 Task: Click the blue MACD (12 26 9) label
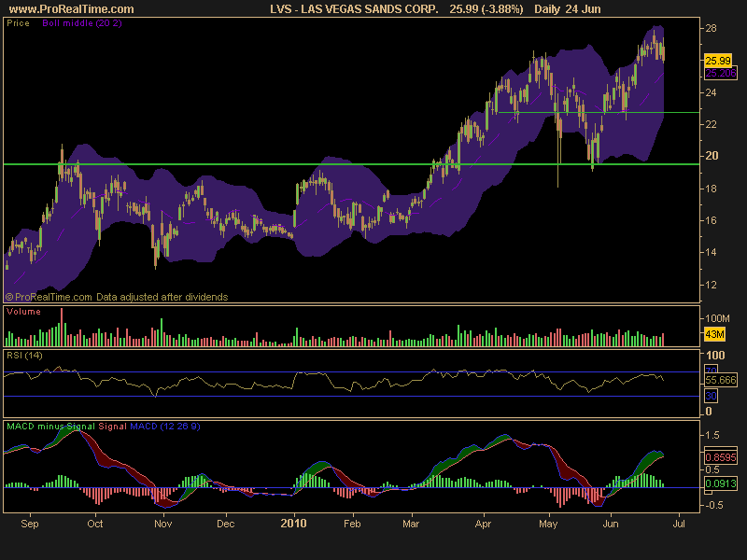(165, 427)
